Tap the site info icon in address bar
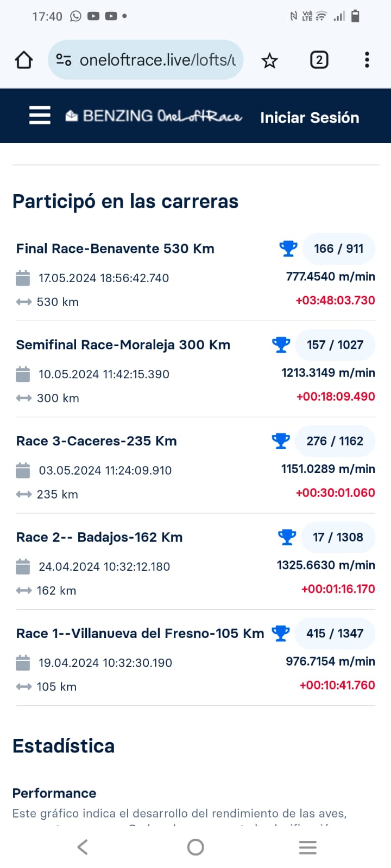The image size is (391, 868). coord(64,60)
